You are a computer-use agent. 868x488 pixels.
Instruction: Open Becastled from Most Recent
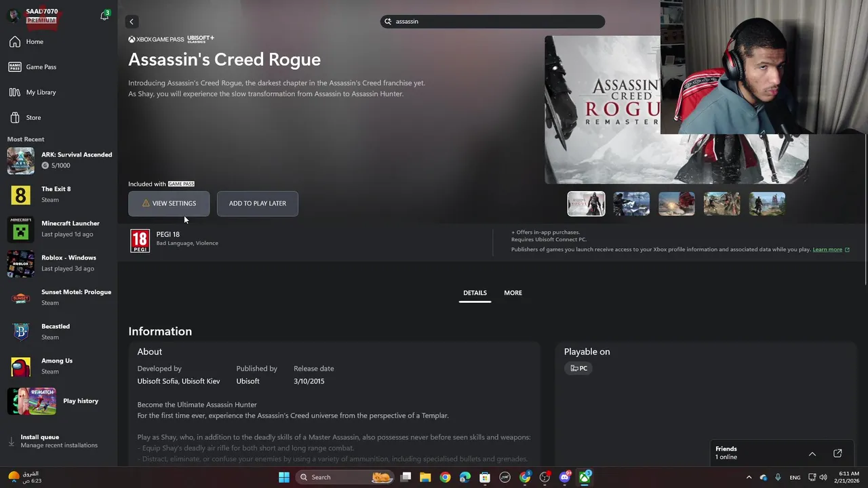click(59, 332)
